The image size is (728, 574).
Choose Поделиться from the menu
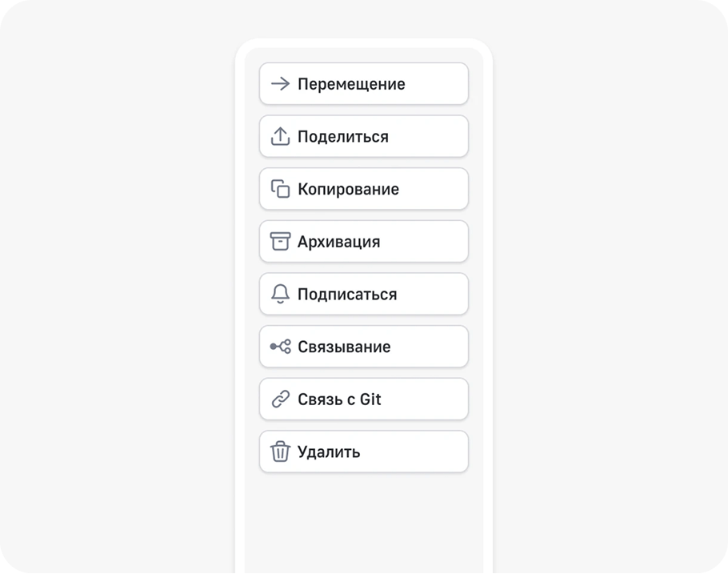364,136
